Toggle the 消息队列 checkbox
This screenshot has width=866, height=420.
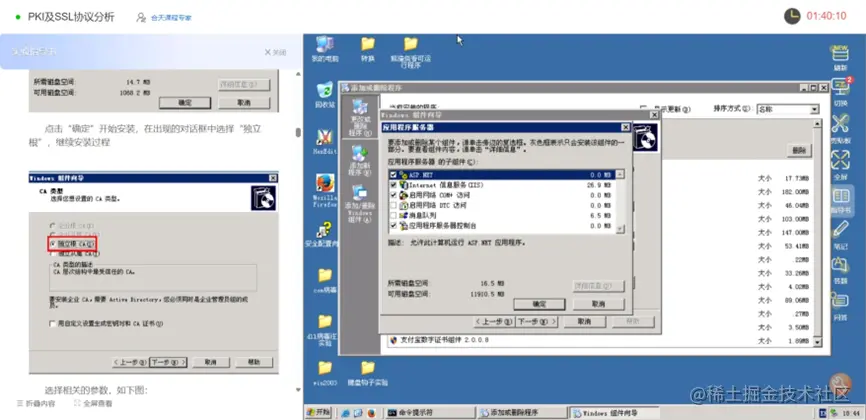[393, 216]
